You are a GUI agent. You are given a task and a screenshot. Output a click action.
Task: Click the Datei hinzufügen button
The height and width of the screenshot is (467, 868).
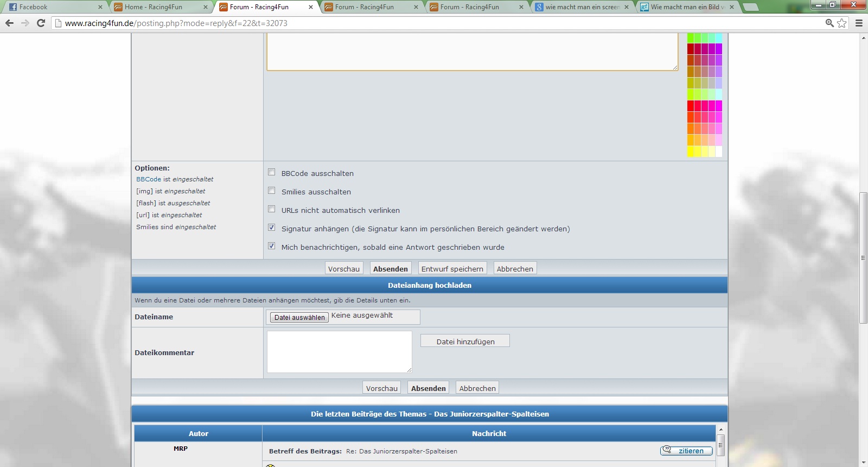click(465, 341)
